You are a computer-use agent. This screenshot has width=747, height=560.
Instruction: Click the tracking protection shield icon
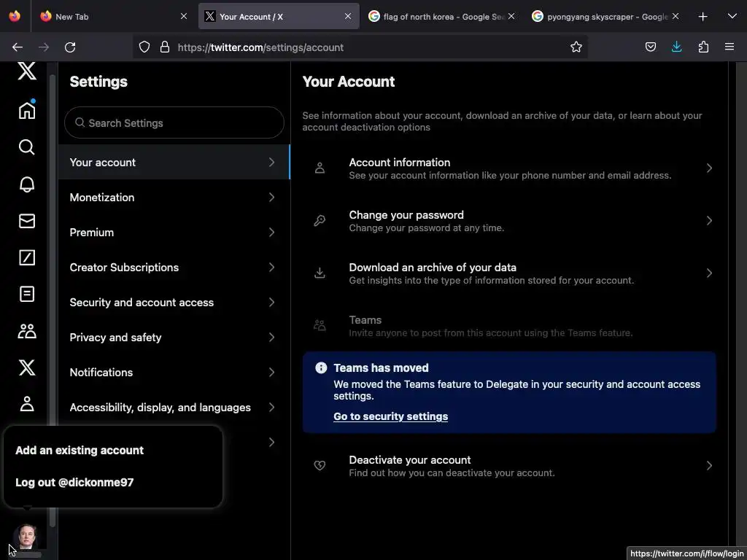(x=144, y=47)
